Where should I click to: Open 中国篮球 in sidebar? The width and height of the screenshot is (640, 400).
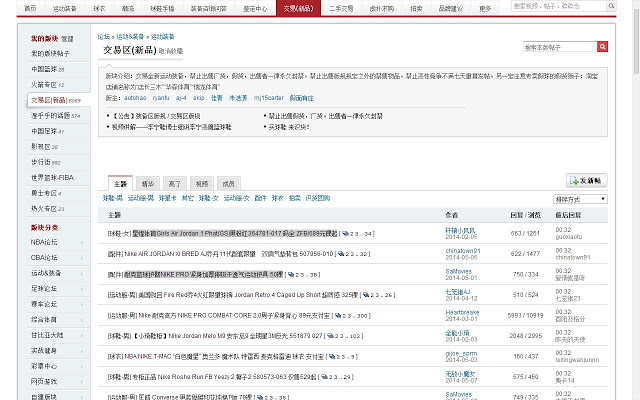pos(44,69)
